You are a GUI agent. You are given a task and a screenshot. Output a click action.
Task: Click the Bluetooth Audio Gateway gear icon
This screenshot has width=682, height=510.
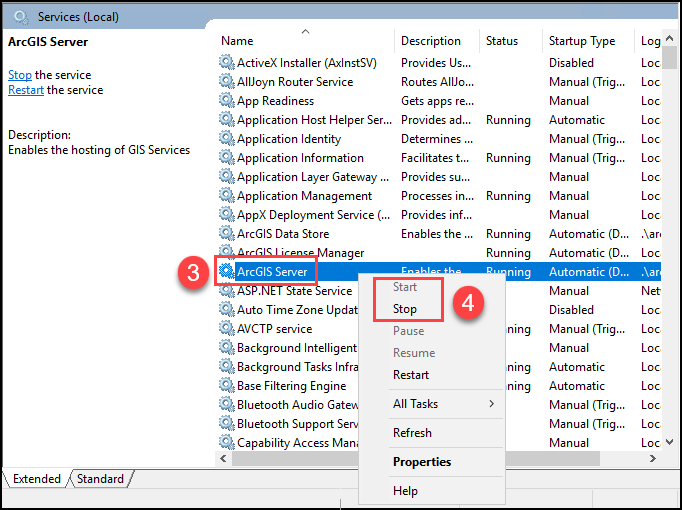226,404
